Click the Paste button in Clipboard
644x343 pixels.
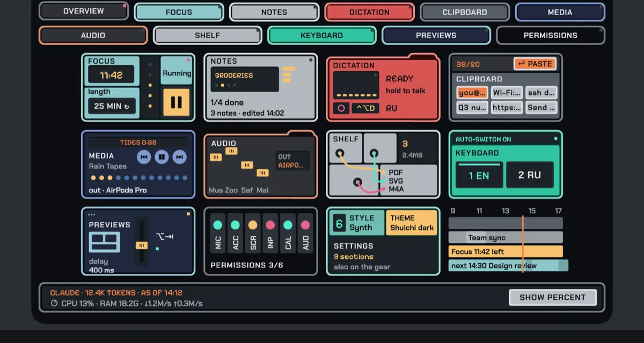[x=535, y=64]
